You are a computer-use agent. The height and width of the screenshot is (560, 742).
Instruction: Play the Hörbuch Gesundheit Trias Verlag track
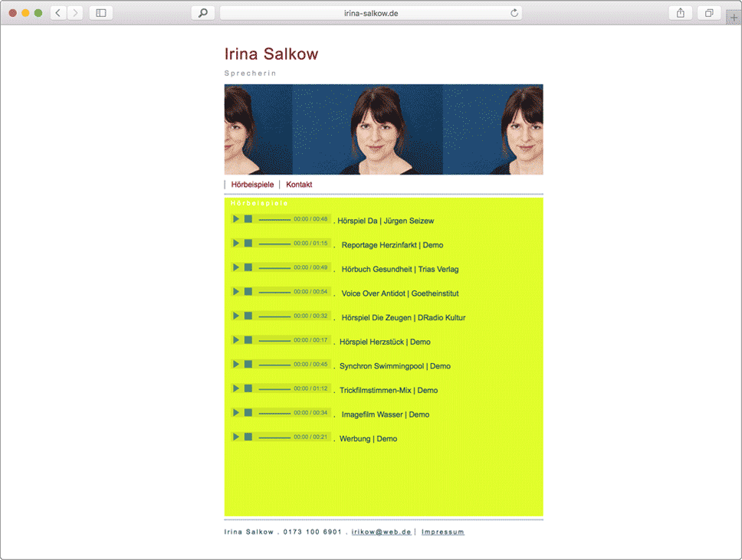[x=235, y=267]
